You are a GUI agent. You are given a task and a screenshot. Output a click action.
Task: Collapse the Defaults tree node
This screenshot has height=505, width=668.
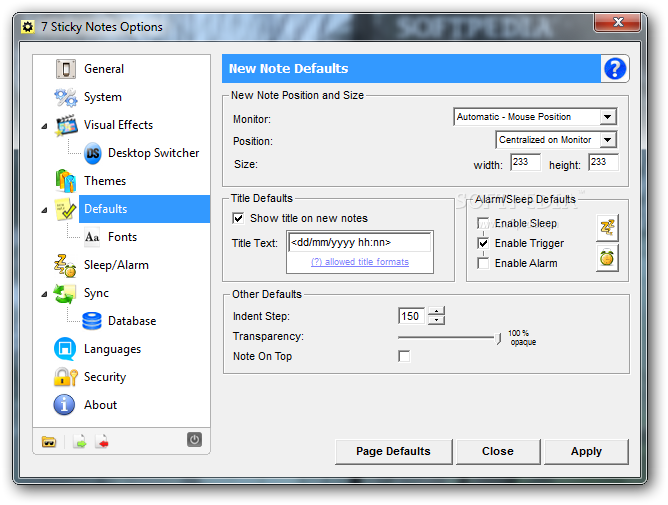(44, 210)
